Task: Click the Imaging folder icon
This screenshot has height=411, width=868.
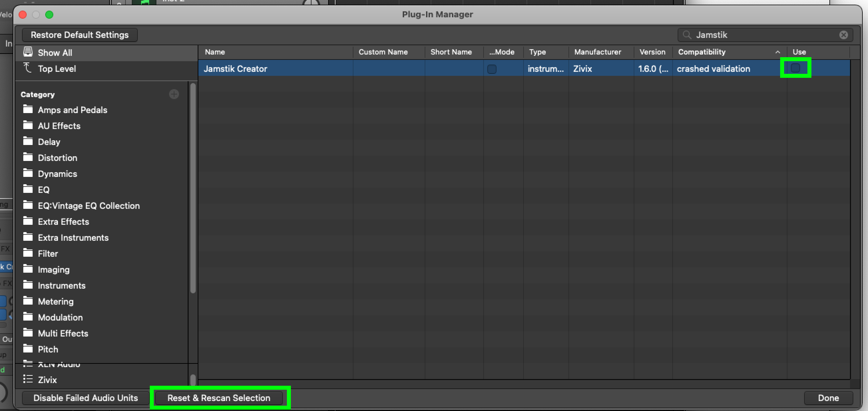Action: click(x=28, y=269)
